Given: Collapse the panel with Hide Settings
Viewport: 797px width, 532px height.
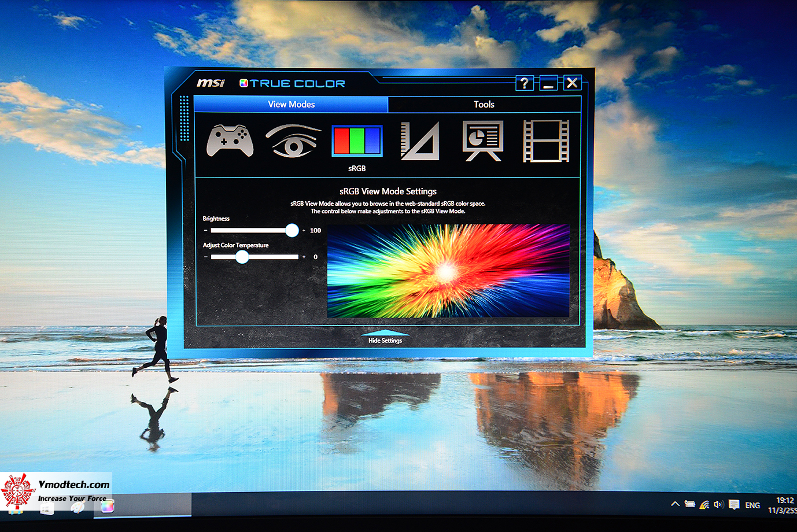Looking at the screenshot, I should 385,337.
